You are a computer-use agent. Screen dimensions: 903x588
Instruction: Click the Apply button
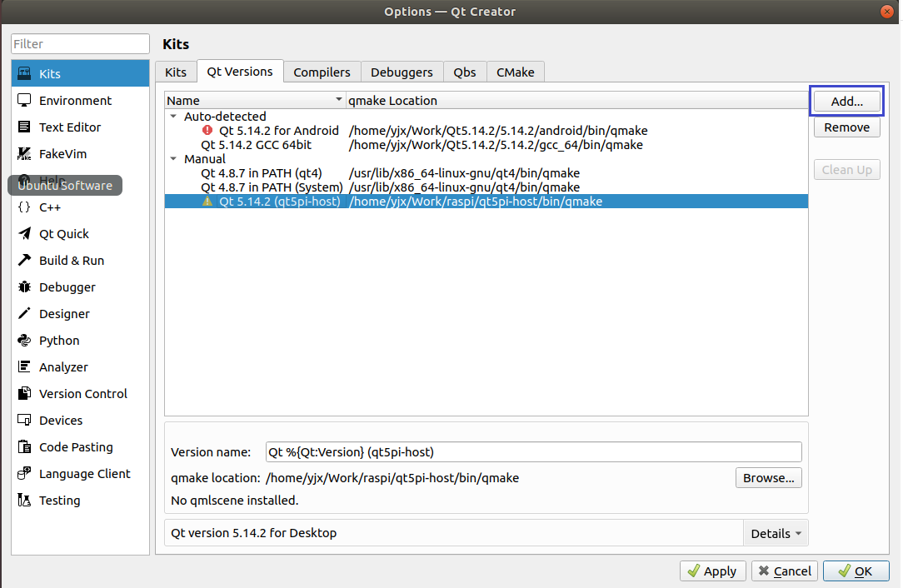tap(712, 571)
